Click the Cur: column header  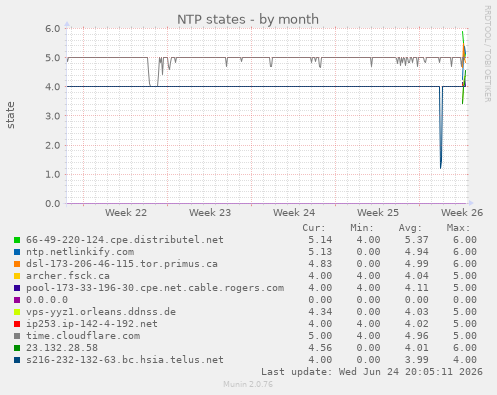coord(314,228)
